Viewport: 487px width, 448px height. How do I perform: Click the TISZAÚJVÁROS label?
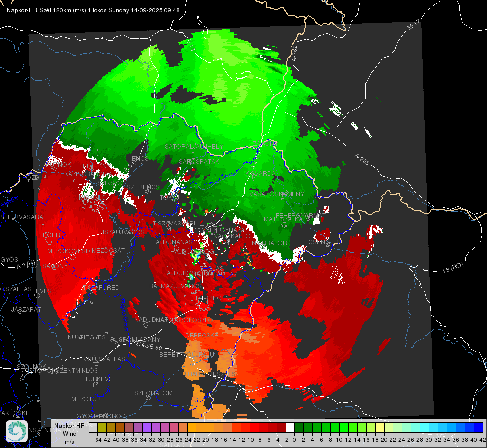click(122, 232)
